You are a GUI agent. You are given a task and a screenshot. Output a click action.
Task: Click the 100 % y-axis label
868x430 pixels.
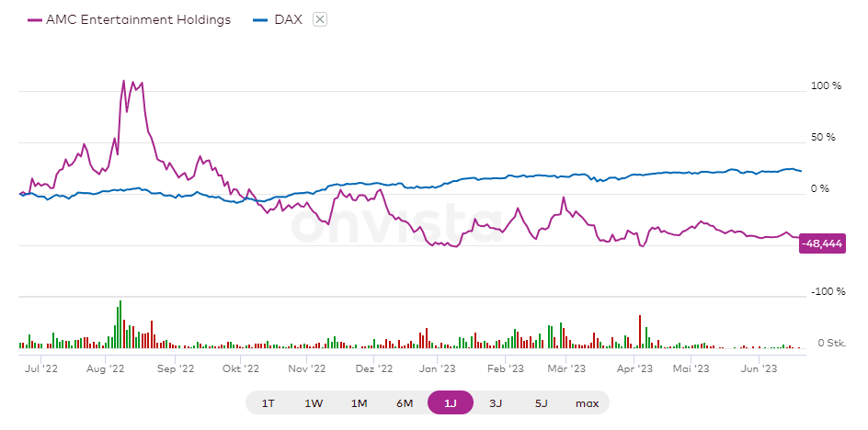826,85
